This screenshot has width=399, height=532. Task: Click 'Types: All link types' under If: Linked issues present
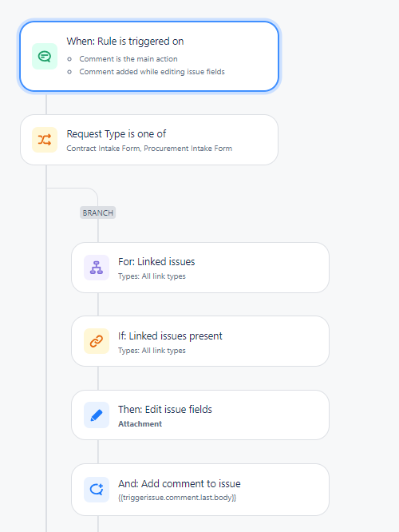coord(152,350)
